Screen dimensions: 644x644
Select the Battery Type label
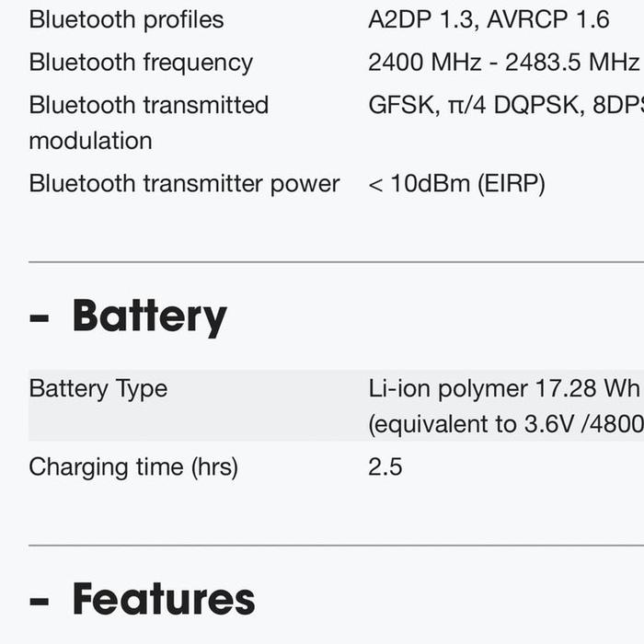click(98, 388)
